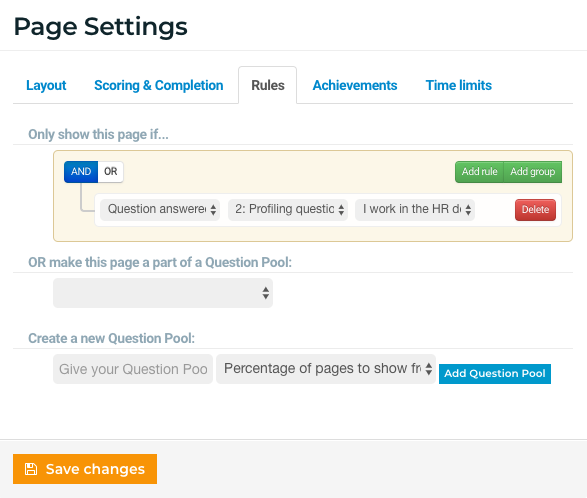587x498 pixels.
Task: Delete the Question answered rule
Action: click(535, 210)
